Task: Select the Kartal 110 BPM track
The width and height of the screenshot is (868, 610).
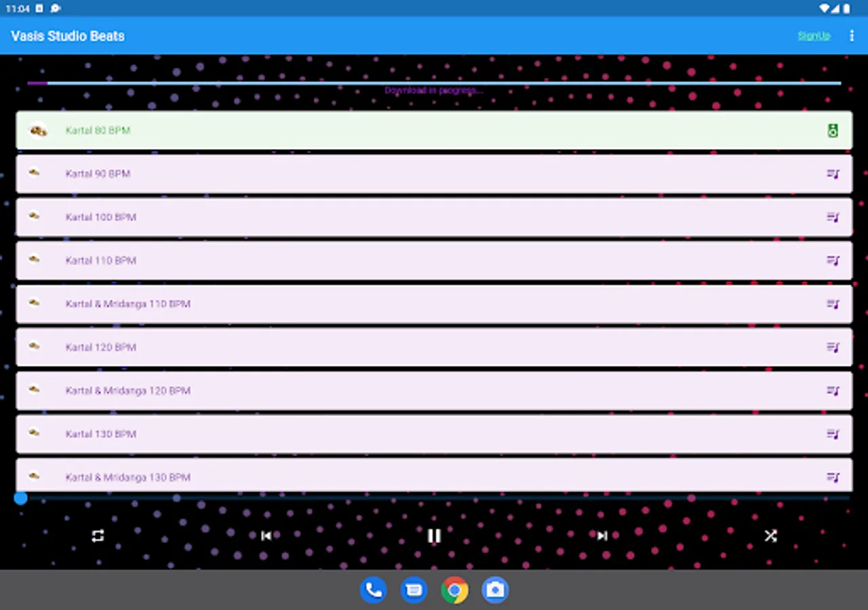Action: coord(434,261)
